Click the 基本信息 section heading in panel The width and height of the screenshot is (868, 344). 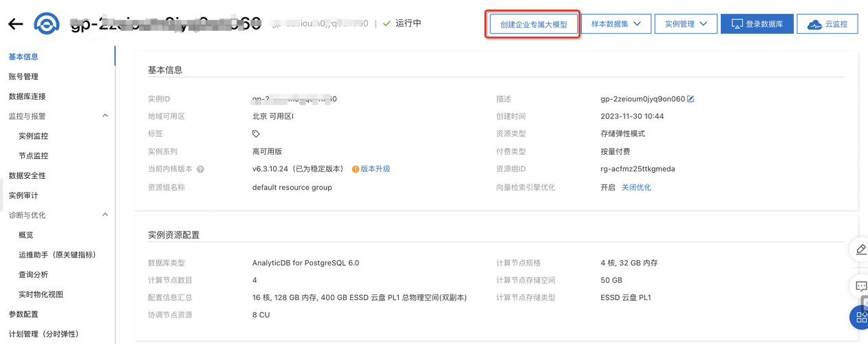pyautogui.click(x=165, y=70)
